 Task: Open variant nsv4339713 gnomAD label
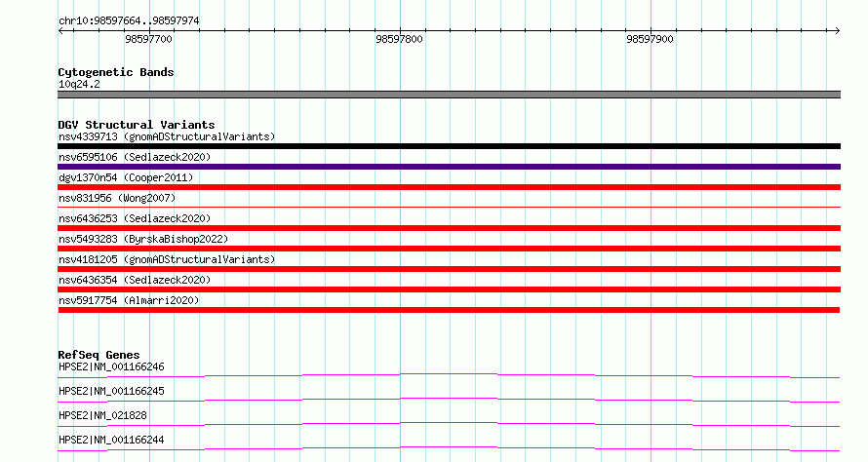click(167, 136)
